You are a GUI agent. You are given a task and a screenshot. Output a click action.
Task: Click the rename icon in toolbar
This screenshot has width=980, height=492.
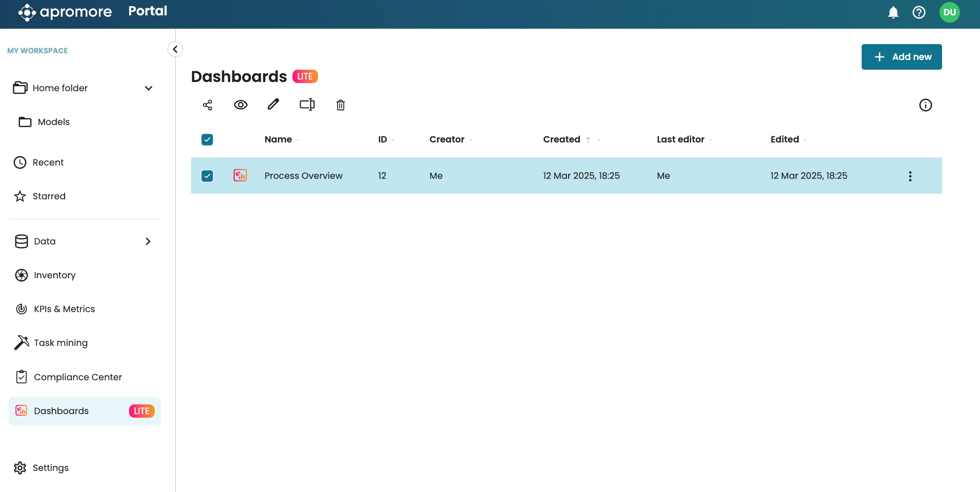307,105
